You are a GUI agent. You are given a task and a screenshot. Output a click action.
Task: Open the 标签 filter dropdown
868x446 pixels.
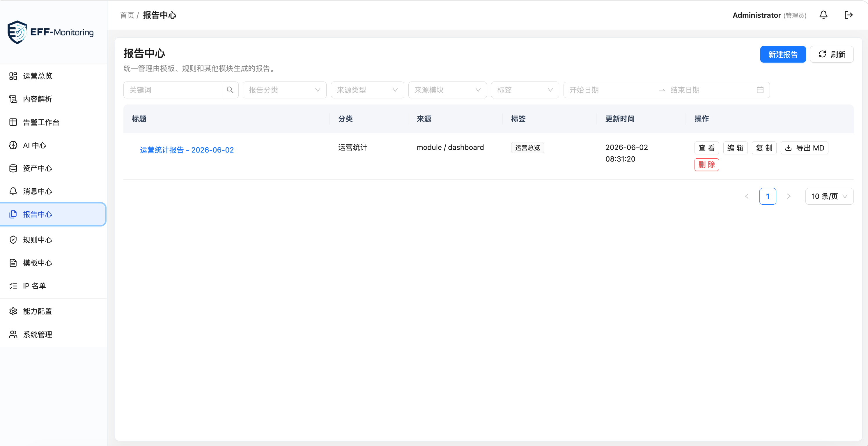point(525,90)
